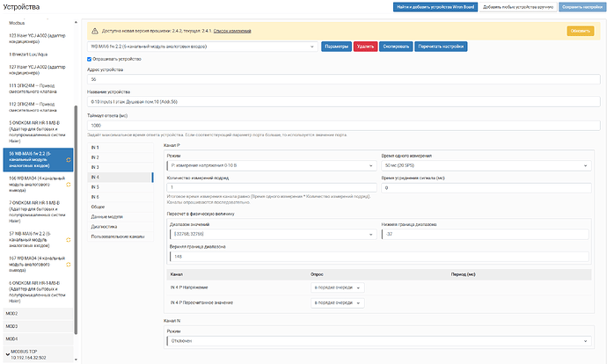Viewport: 607px width, 364px height.
Task: Click the 'Название устройства' input field
Action: 344,102
